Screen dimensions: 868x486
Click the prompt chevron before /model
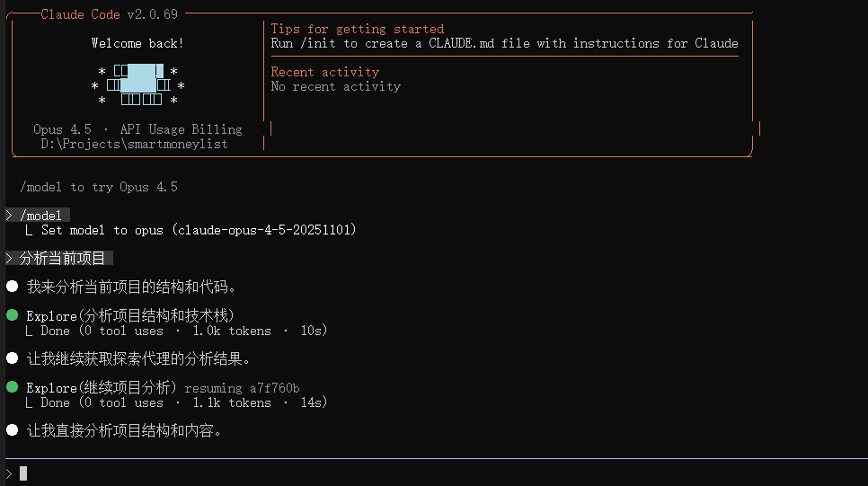click(9, 216)
